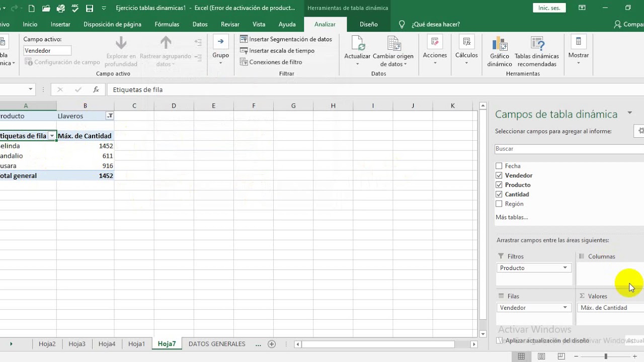Click the add new sheet plus icon

click(272, 344)
